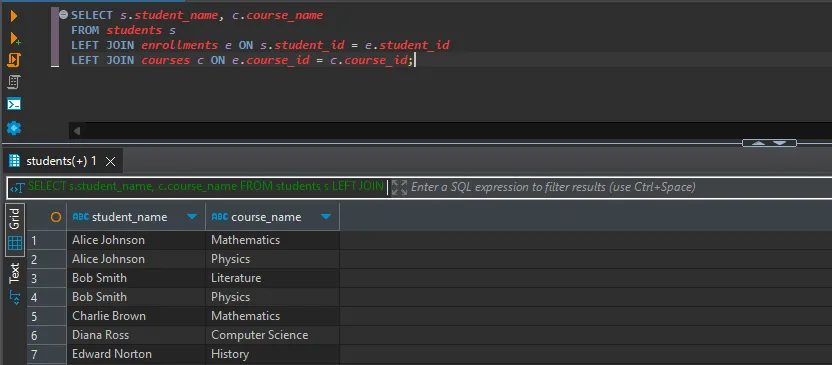The height and width of the screenshot is (365, 832).
Task: Select row number 7 header
Action: click(47, 354)
